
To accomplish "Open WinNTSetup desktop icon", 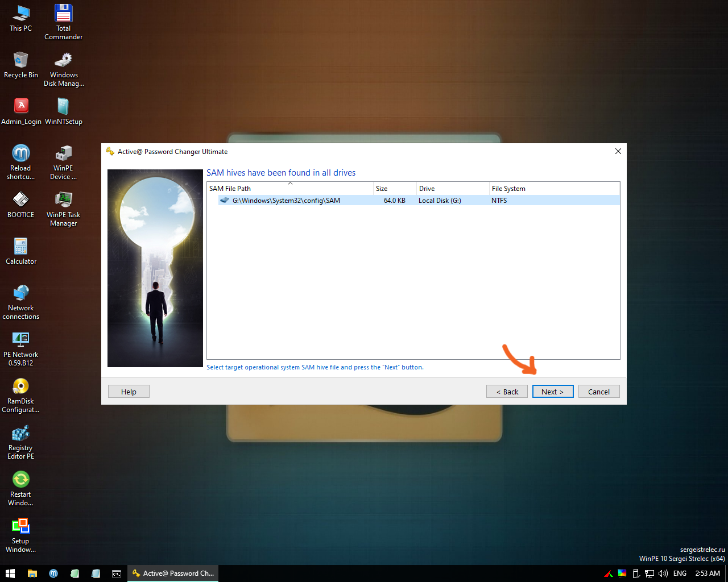I will (x=63, y=111).
